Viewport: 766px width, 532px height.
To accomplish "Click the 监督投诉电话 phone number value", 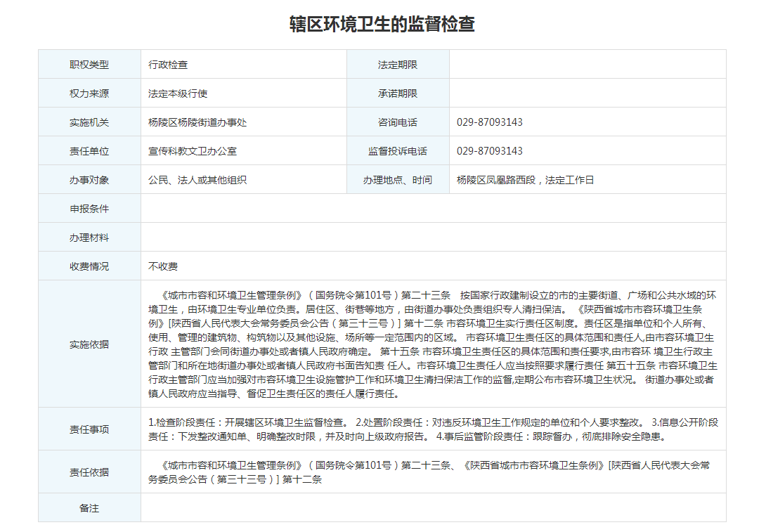I will 490,151.
